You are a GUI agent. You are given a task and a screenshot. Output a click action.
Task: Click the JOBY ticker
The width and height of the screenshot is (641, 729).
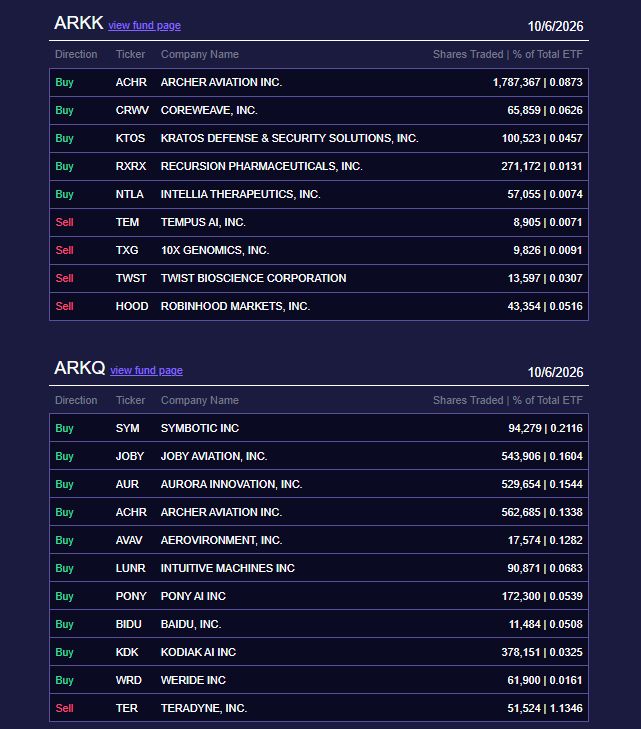[x=130, y=456]
